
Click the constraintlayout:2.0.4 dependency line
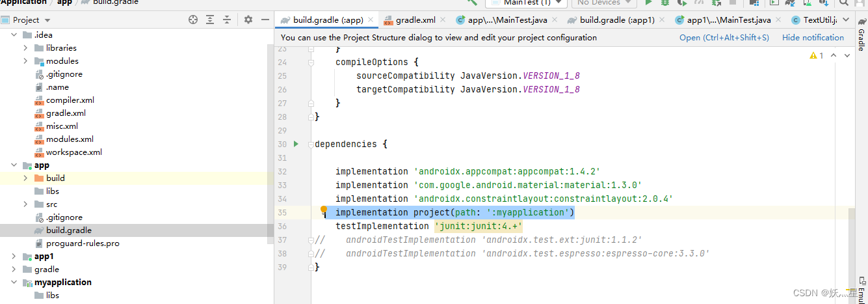tap(505, 199)
